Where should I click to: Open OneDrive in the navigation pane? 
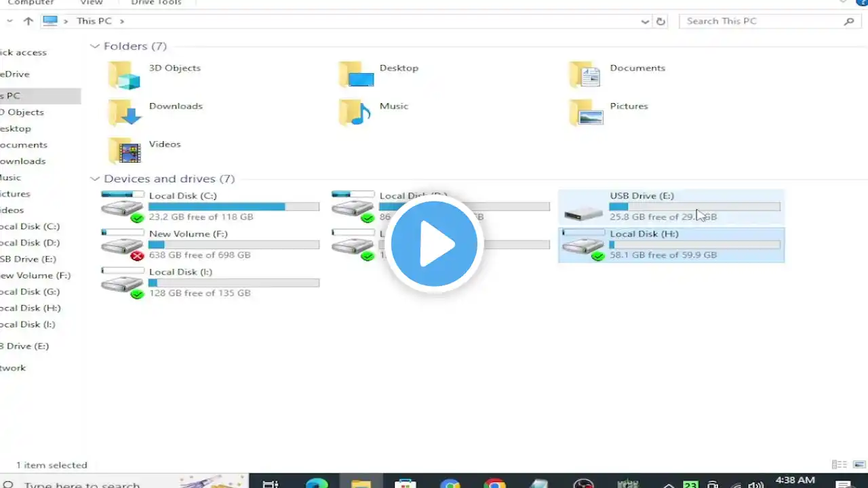coord(15,74)
